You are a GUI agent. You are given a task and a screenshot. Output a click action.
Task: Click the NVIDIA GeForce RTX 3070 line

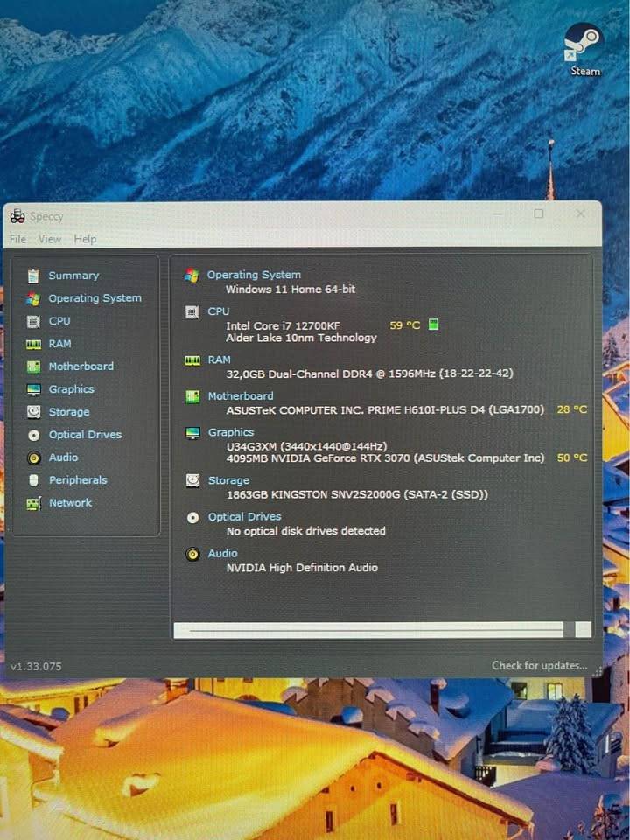coord(385,458)
